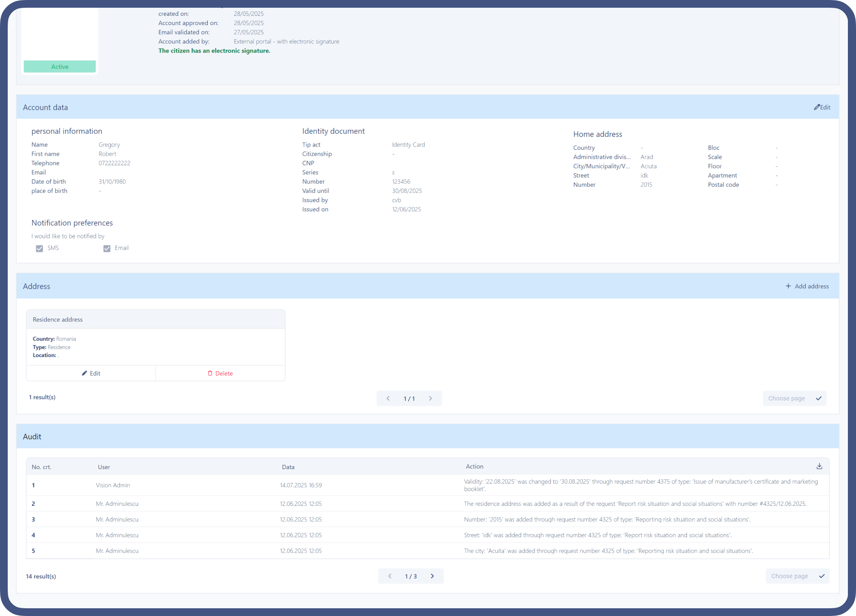Click the pencil icon beside Account data Edit
This screenshot has width=856, height=616.
[817, 107]
